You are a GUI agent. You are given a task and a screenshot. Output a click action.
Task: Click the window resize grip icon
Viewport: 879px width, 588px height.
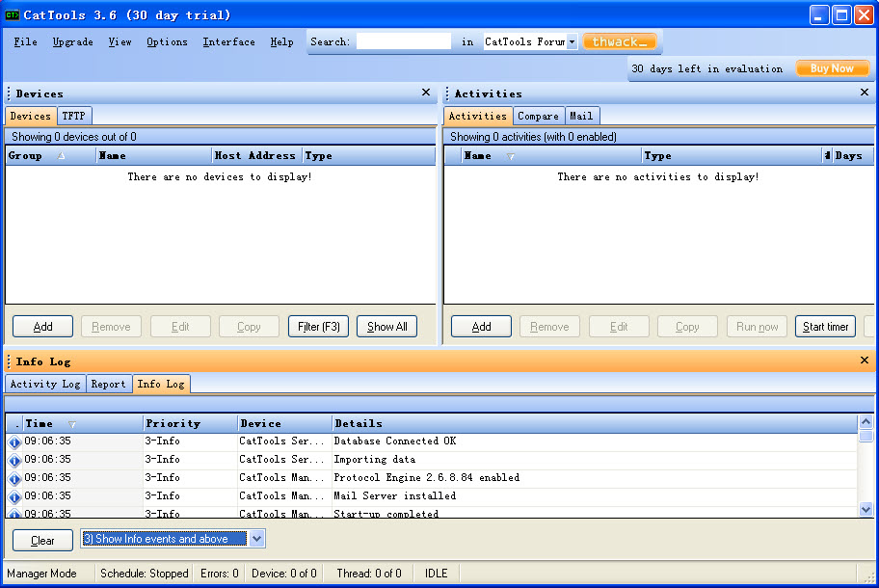point(869,576)
